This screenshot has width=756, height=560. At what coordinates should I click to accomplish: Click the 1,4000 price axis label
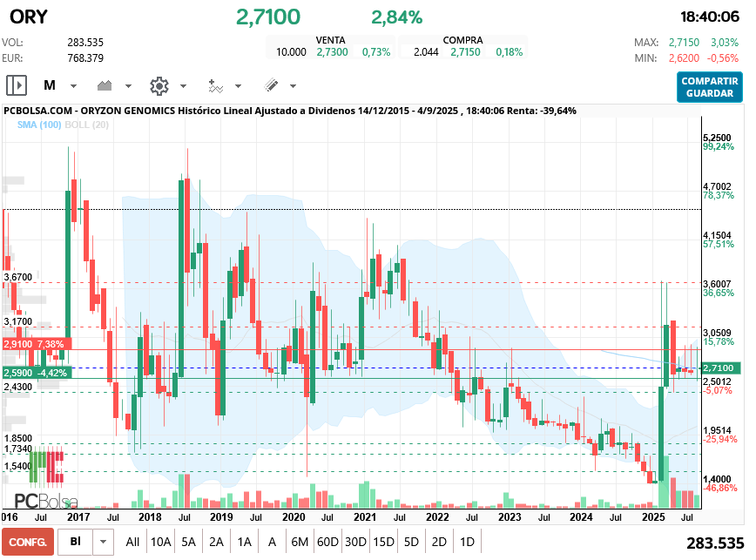point(717,479)
